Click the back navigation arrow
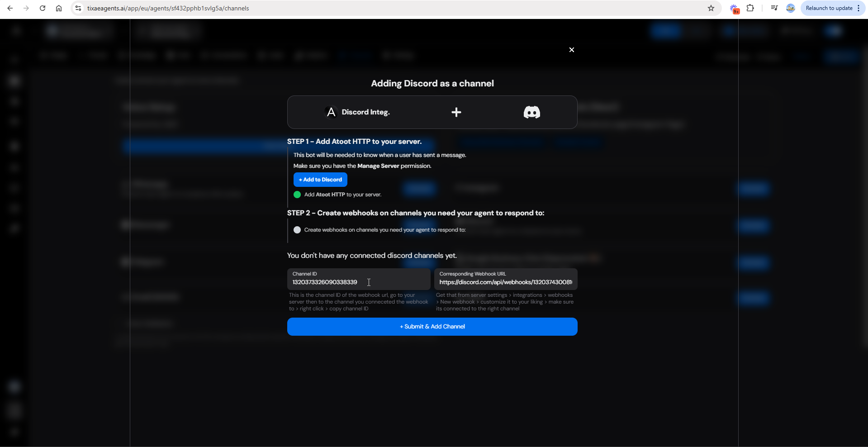The height and width of the screenshot is (447, 868). click(x=10, y=8)
